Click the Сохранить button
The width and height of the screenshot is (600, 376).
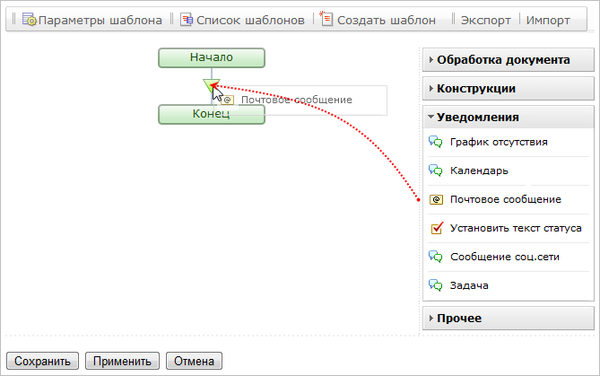tap(42, 361)
